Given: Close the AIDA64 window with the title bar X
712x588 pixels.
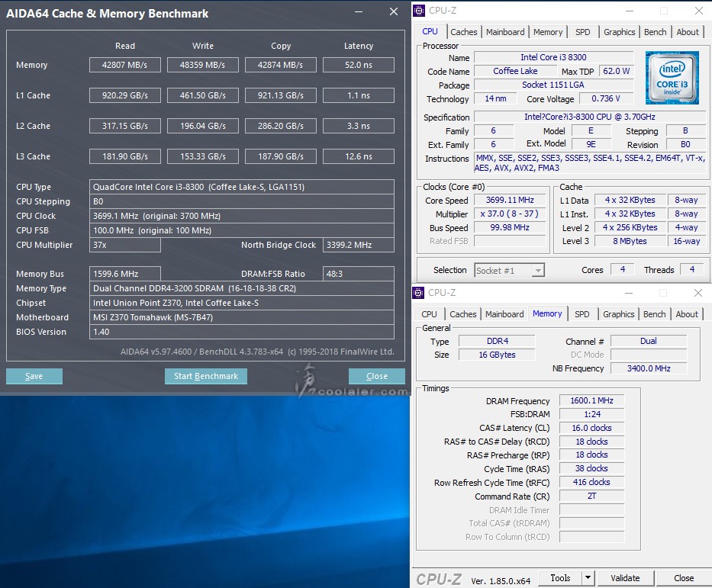Looking at the screenshot, I should (394, 11).
